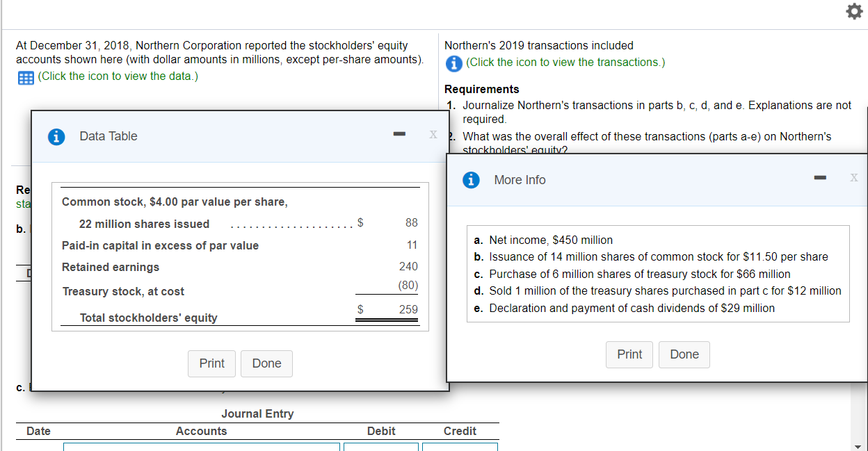Click the 'Common stock, $4.00 par value per share' label
Screen dimensions: 868x451
point(175,202)
